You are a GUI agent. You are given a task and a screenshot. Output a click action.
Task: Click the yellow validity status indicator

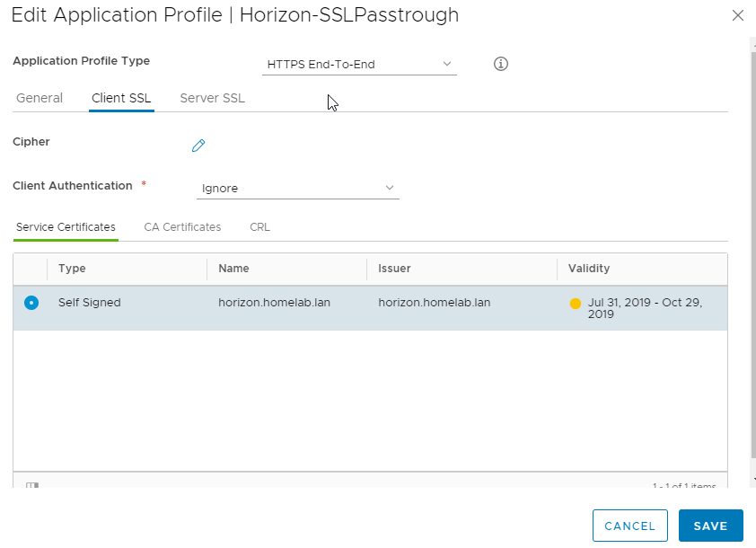(x=575, y=304)
